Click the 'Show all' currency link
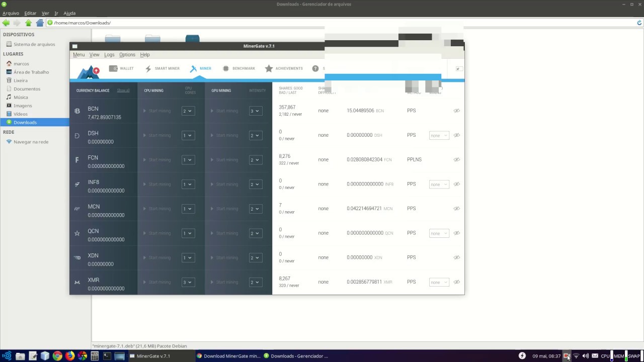The image size is (644, 362). tap(123, 90)
